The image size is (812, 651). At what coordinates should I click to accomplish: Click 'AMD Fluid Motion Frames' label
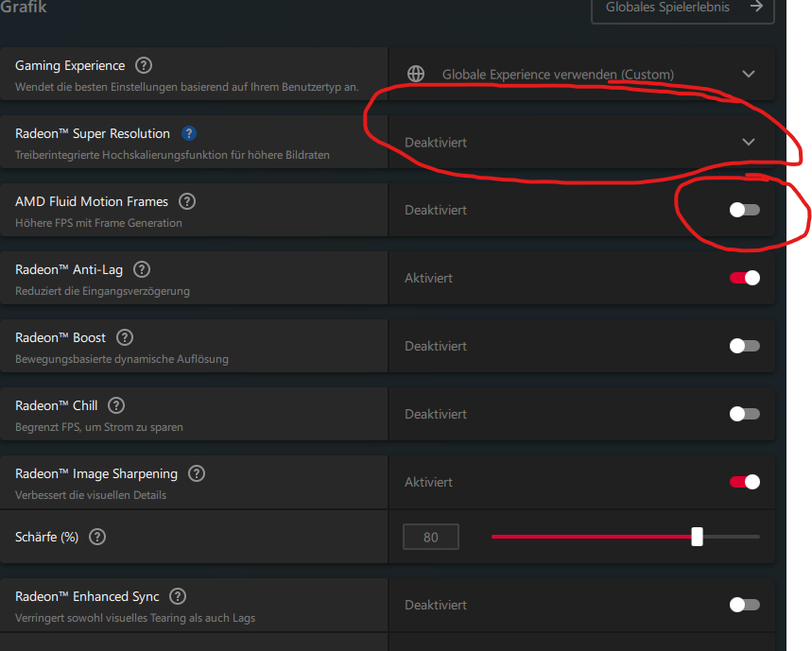point(92,201)
